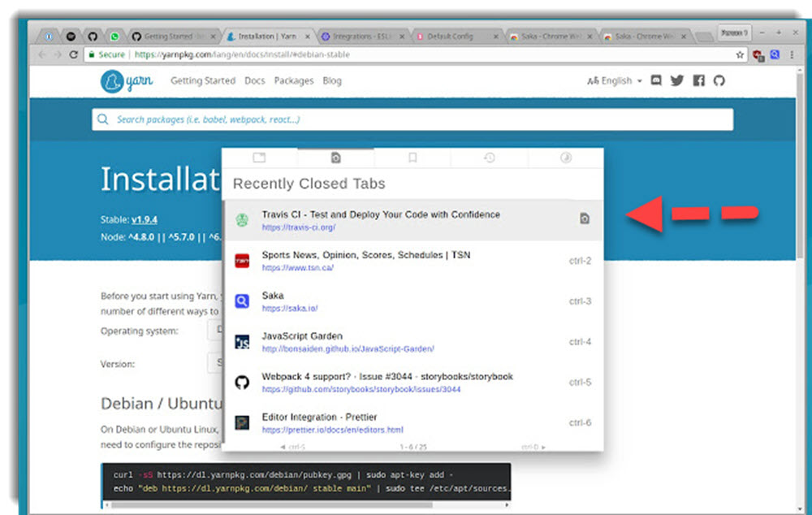812x515 pixels.
Task: Click the code block horizontal scrollbar
Action: point(309,504)
